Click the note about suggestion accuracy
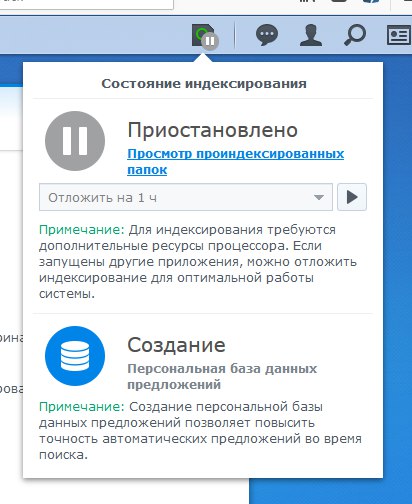 tap(200, 431)
